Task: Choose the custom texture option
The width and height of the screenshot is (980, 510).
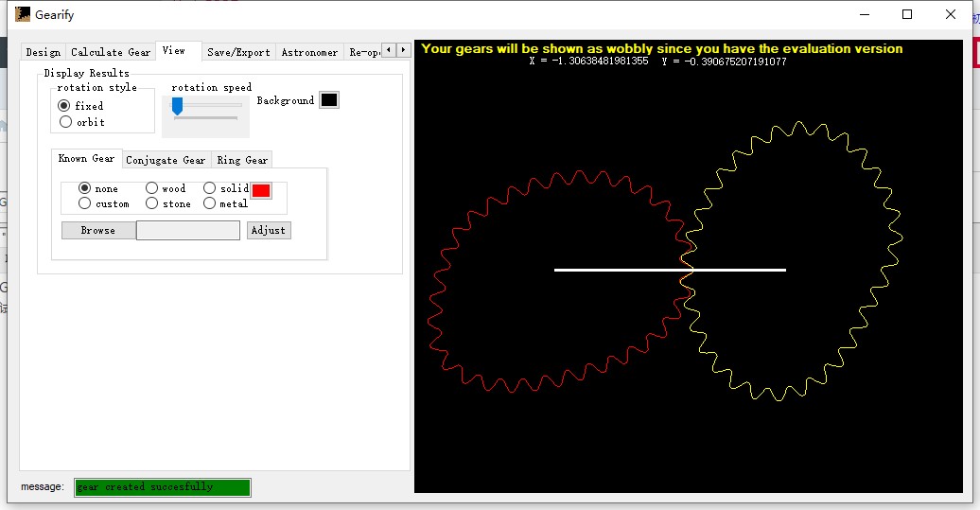Action: (104, 203)
